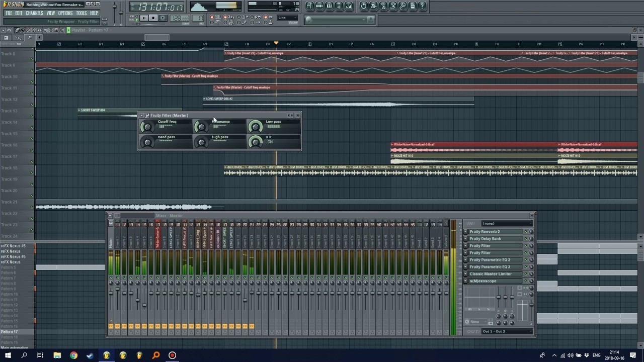
Task: Click the Undo history icon
Action: coord(364,6)
